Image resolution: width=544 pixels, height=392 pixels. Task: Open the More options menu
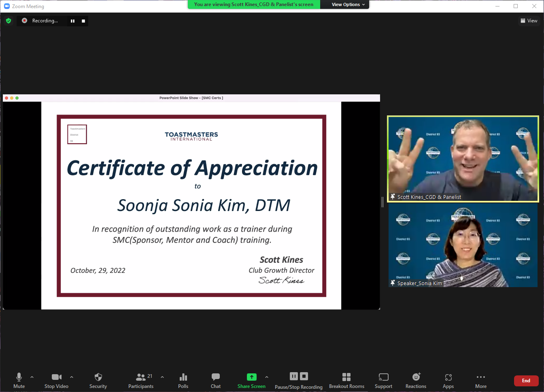pyautogui.click(x=481, y=381)
